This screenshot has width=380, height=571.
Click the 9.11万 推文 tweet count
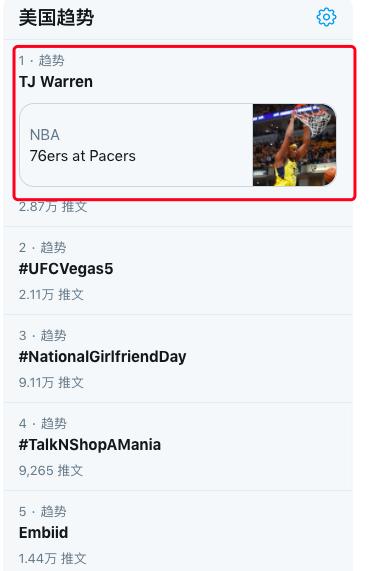[x=51, y=382]
